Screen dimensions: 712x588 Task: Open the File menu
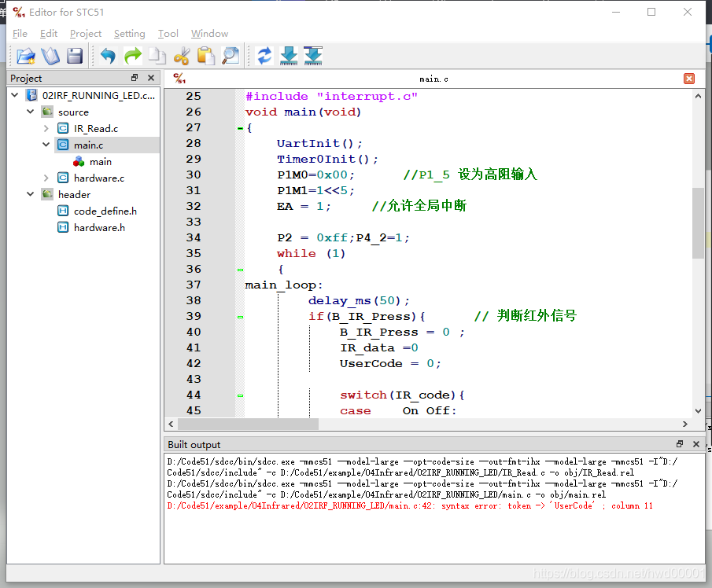[x=20, y=34]
